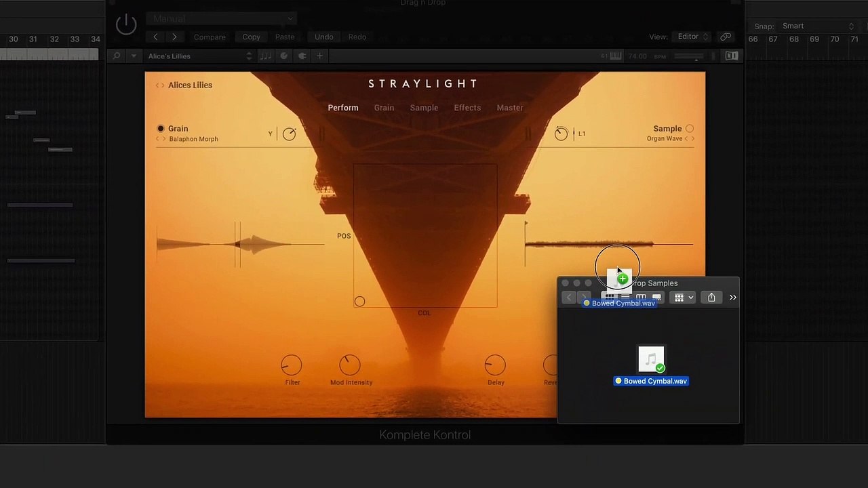Enable the Grain source radio button
The image size is (868, 488).
tap(161, 128)
